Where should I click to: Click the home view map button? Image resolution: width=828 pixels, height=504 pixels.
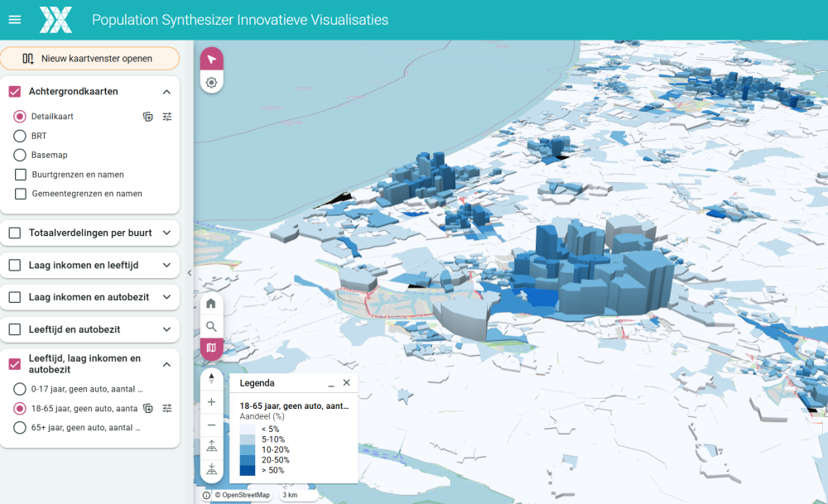coord(211,304)
